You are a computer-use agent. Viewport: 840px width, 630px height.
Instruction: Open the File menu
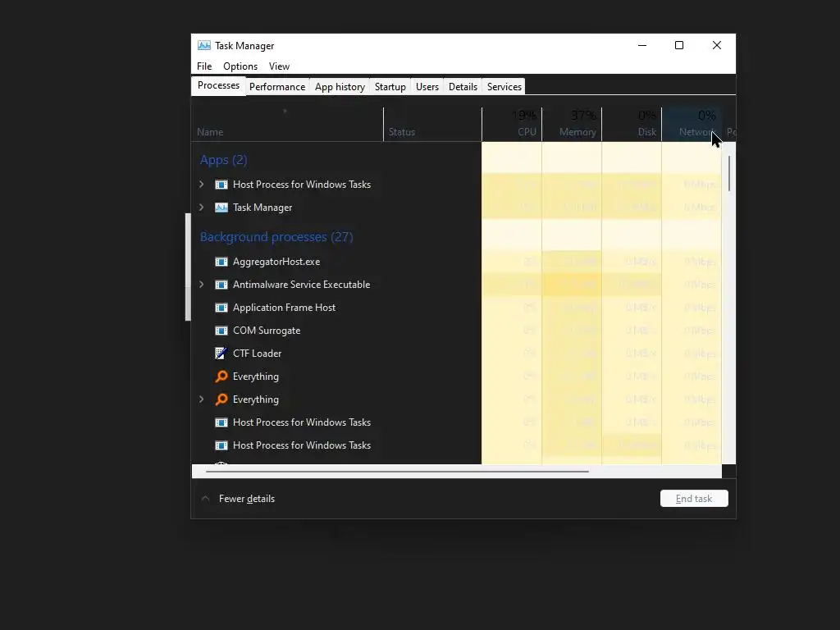pyautogui.click(x=204, y=66)
